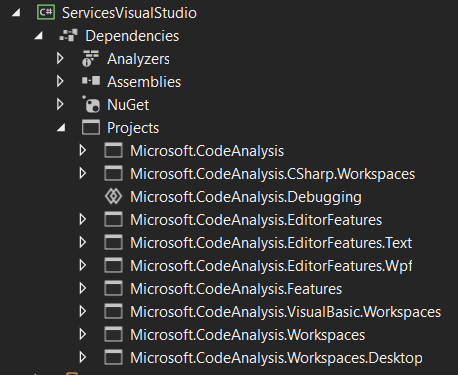
Task: Select the ServicesVisualStudio project label
Action: pos(129,13)
